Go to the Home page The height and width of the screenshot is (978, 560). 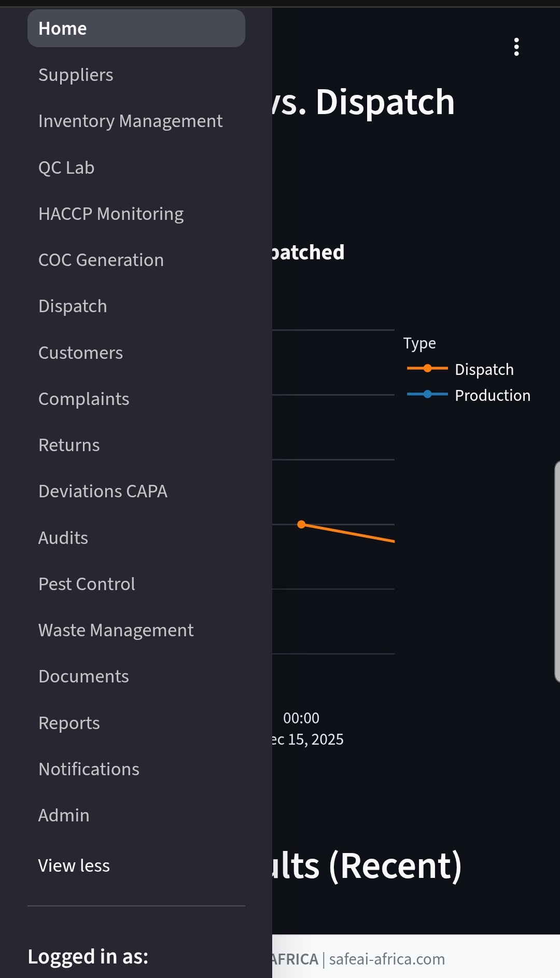pos(136,29)
